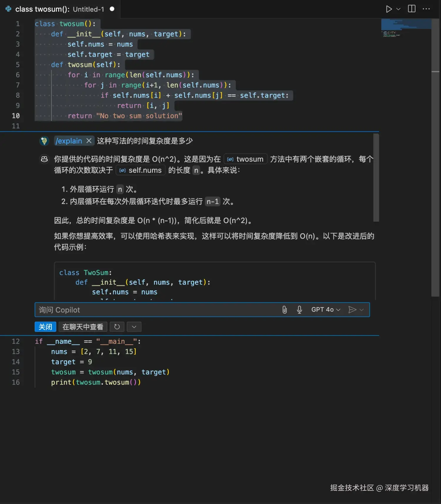
Task: Click "target = 9" on line 14
Action: (71, 362)
